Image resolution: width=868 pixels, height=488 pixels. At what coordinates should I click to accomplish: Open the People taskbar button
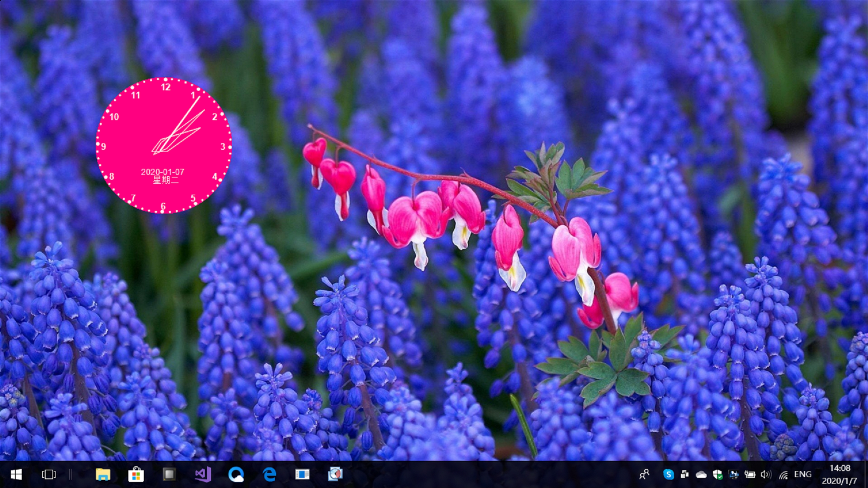pyautogui.click(x=644, y=474)
